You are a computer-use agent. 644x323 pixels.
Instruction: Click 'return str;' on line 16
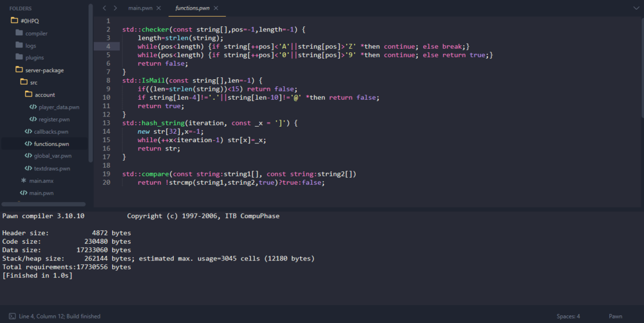tap(159, 149)
